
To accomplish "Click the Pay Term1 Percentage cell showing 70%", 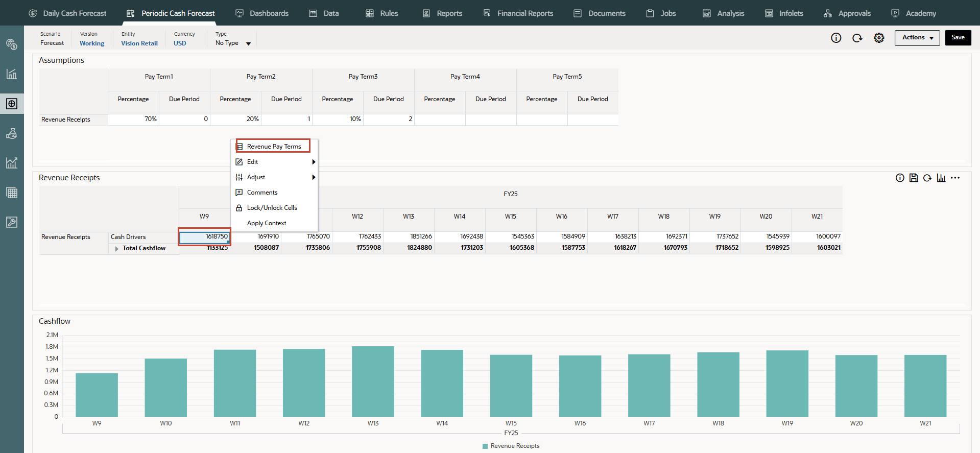I will point(134,119).
